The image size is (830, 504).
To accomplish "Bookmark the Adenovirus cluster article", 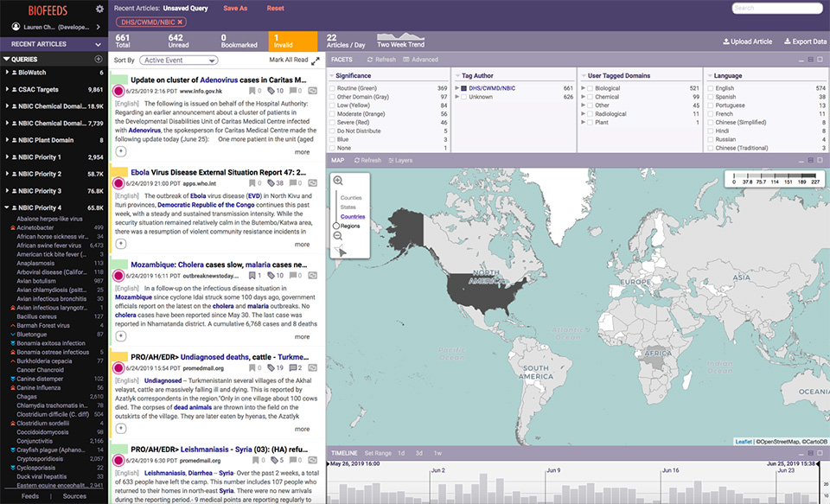I will [252, 91].
